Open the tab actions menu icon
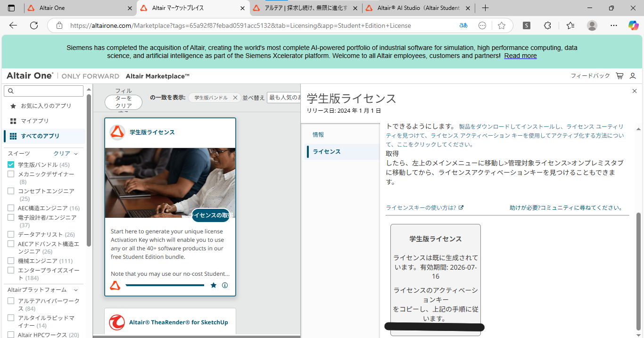The height and width of the screenshot is (338, 644). coord(11,8)
